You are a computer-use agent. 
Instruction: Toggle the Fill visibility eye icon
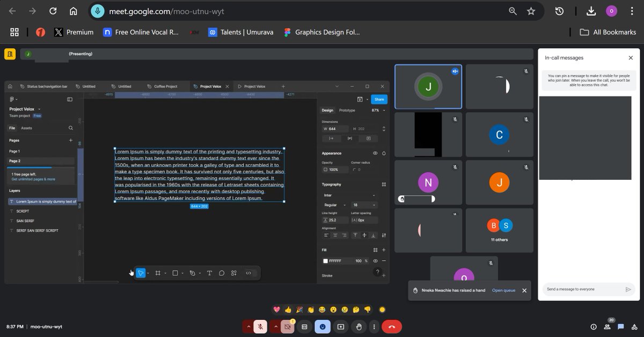[x=375, y=261]
